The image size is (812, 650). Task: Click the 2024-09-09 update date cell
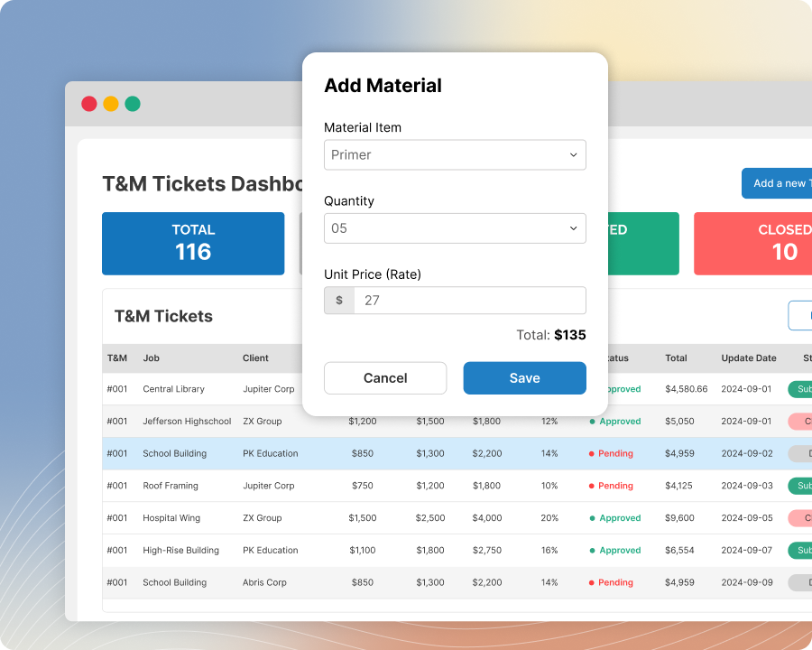click(747, 582)
